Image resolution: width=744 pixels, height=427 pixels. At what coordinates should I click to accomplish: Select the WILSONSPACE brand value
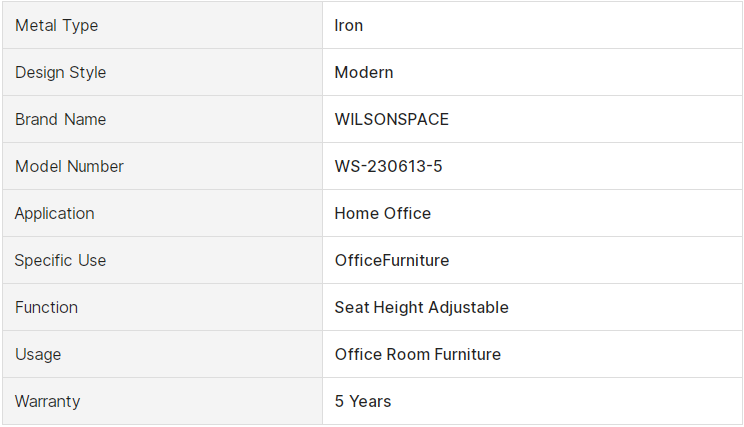(391, 119)
